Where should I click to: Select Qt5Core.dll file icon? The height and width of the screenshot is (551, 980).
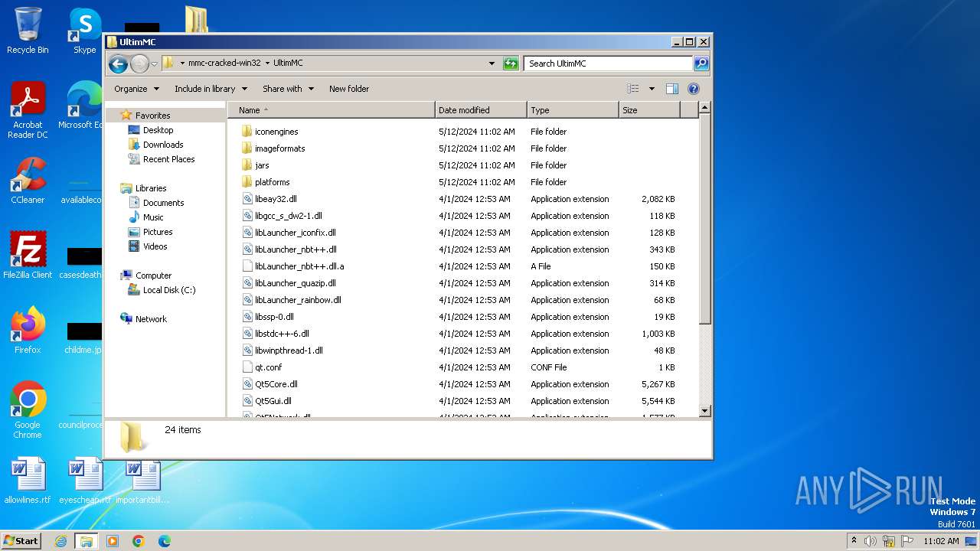pos(247,384)
